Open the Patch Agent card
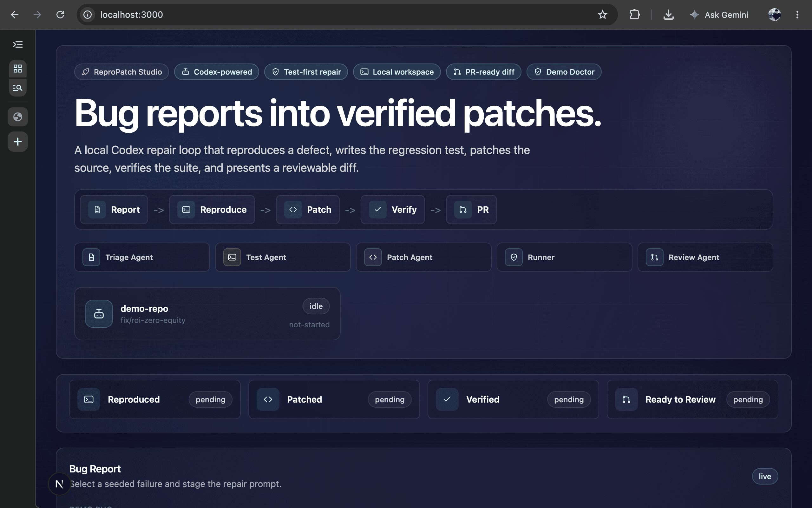This screenshot has width=812, height=508. [424, 257]
